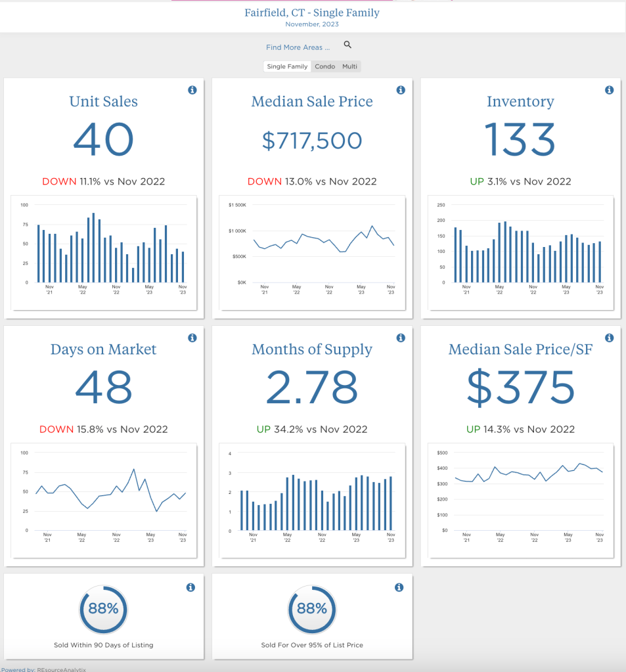626x672 pixels.
Task: Show info for Sold Within 90 Days
Action: 190,587
